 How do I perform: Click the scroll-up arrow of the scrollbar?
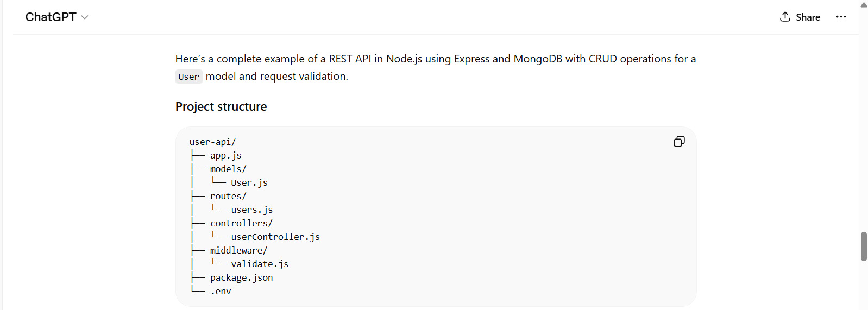pos(864,5)
